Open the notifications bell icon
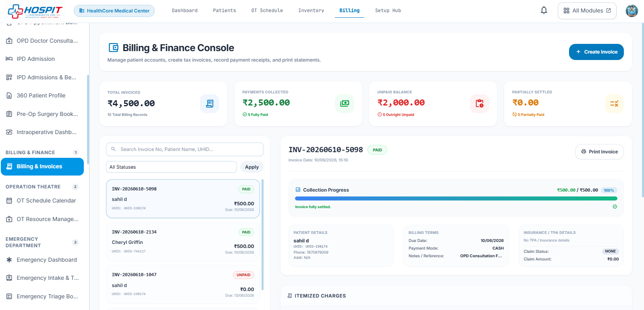644x310 pixels. [x=544, y=10]
